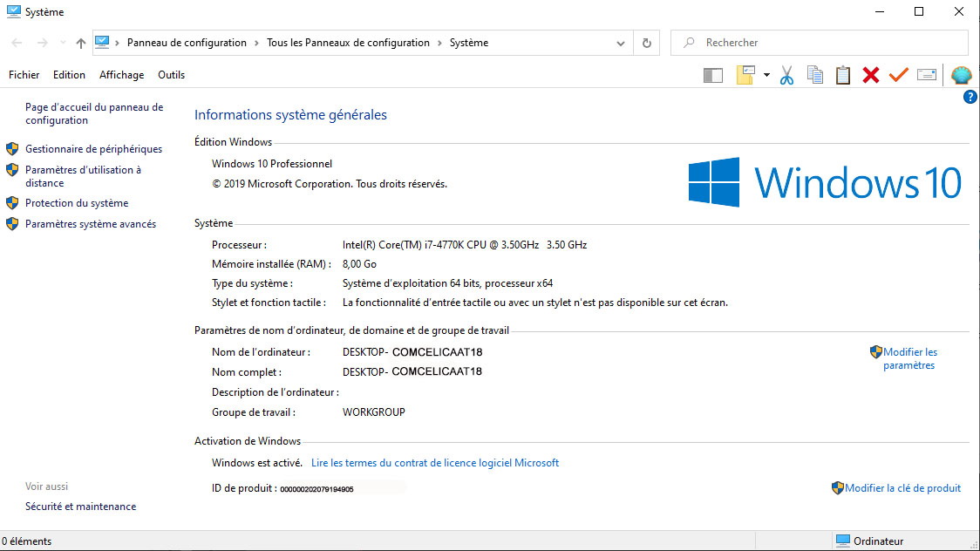
Task: Refresh the Système page
Action: pyautogui.click(x=647, y=43)
